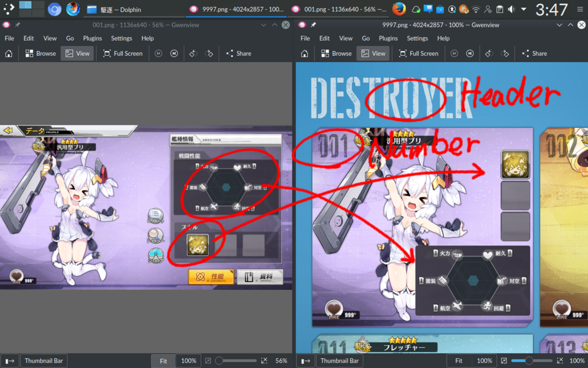Image resolution: width=588 pixels, height=368 pixels.
Task: Go to previous image in 001.png window
Action: point(158,53)
